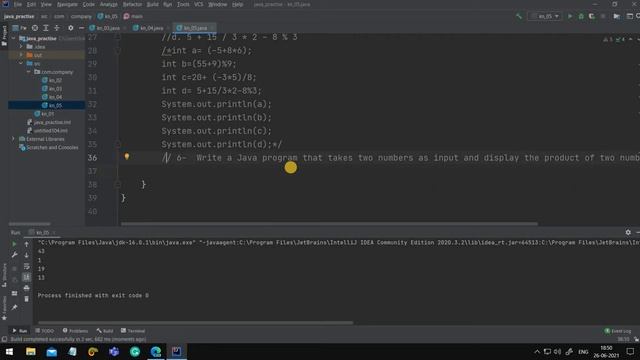Toggle the Project tool window stripe button
This screenshot has width=640, height=360.
click(4, 36)
